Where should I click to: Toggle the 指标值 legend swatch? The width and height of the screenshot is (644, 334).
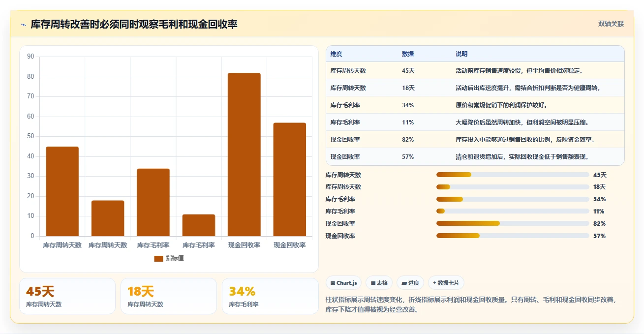click(158, 258)
